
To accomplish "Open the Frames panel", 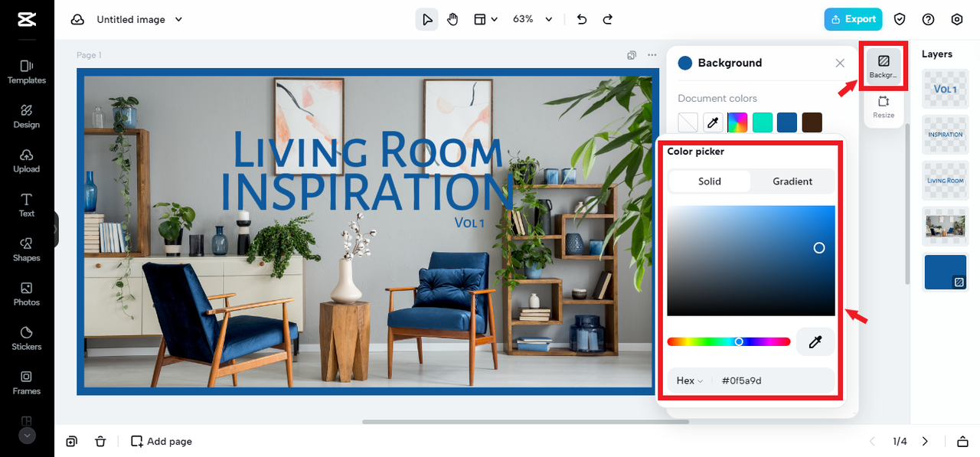I will 27,383.
